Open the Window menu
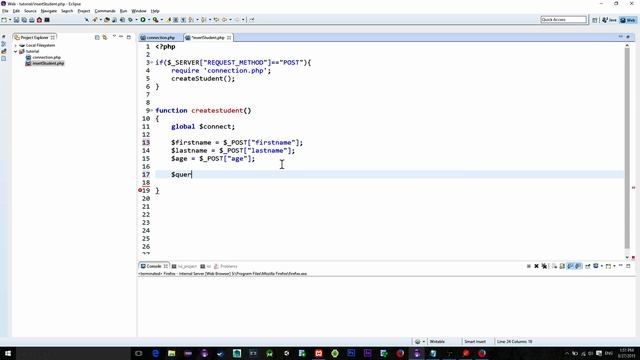Viewport: 640px width, 360px height. (x=139, y=11)
